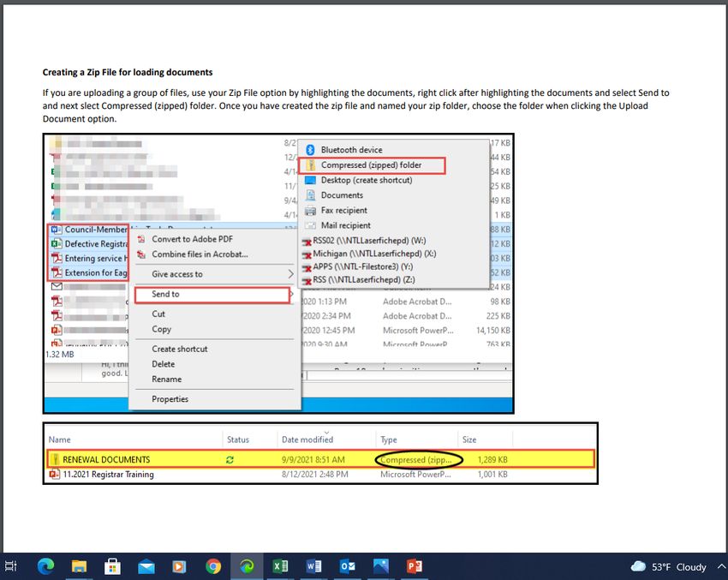The width and height of the screenshot is (728, 580).
Task: Sort by the Status column header
Action: tap(238, 439)
